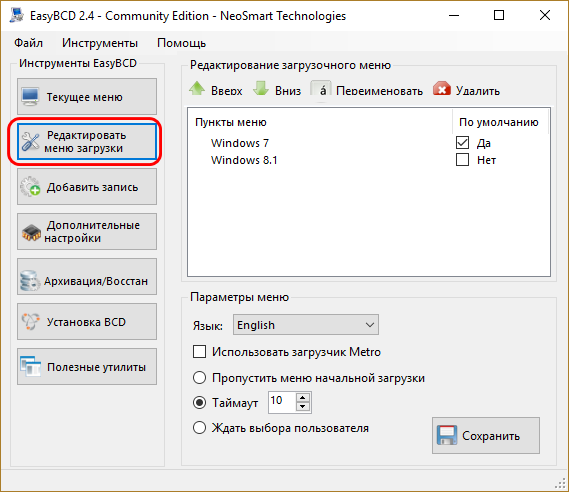
Task: Enable Использовать загрузчик Metro checkbox
Action: [199, 352]
